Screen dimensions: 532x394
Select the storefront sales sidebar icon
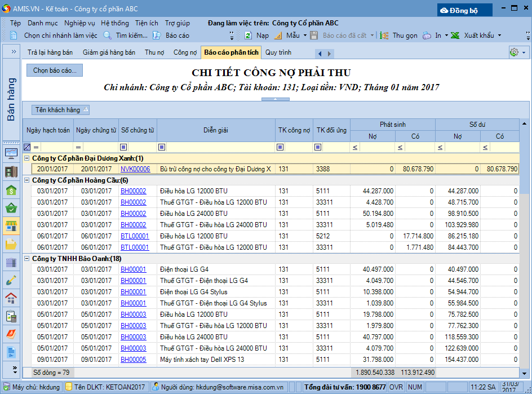pyautogui.click(x=11, y=227)
